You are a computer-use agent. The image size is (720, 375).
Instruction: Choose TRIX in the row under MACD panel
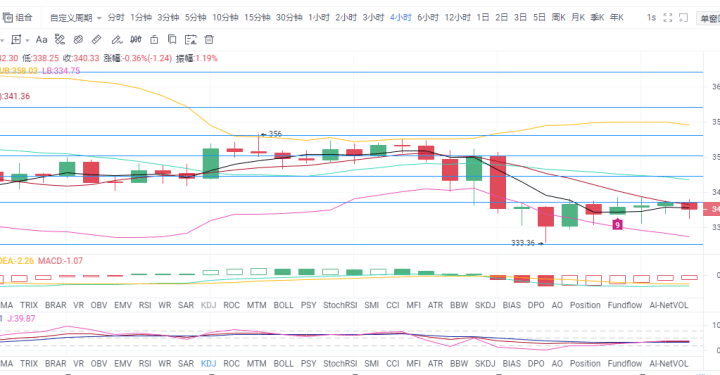coord(29,305)
